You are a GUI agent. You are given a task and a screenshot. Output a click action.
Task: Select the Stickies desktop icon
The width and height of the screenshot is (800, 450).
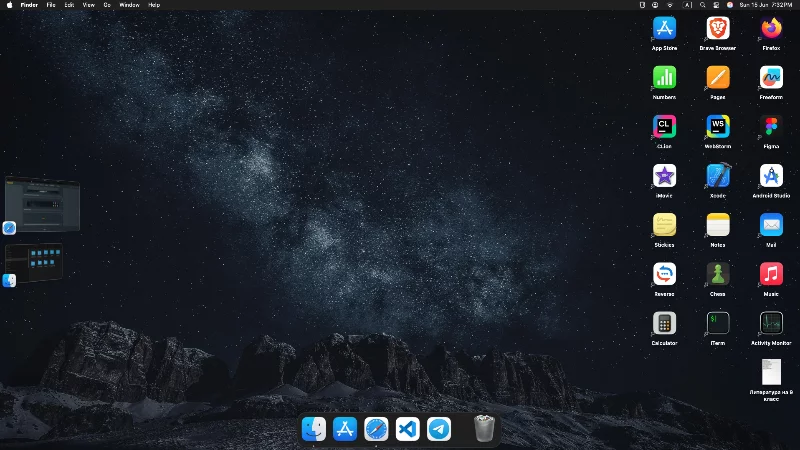click(664, 225)
